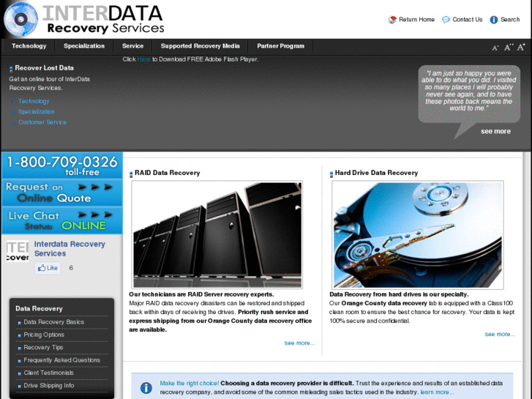Screen dimensions: 532x399
Task: Open the Customer Service tour link
Action: pyautogui.click(x=42, y=122)
